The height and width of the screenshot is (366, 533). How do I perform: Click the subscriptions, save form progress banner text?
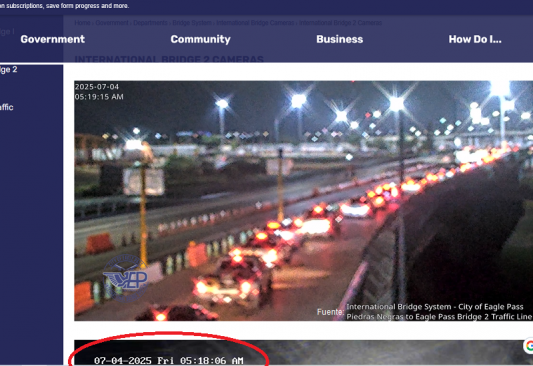[x=65, y=6]
